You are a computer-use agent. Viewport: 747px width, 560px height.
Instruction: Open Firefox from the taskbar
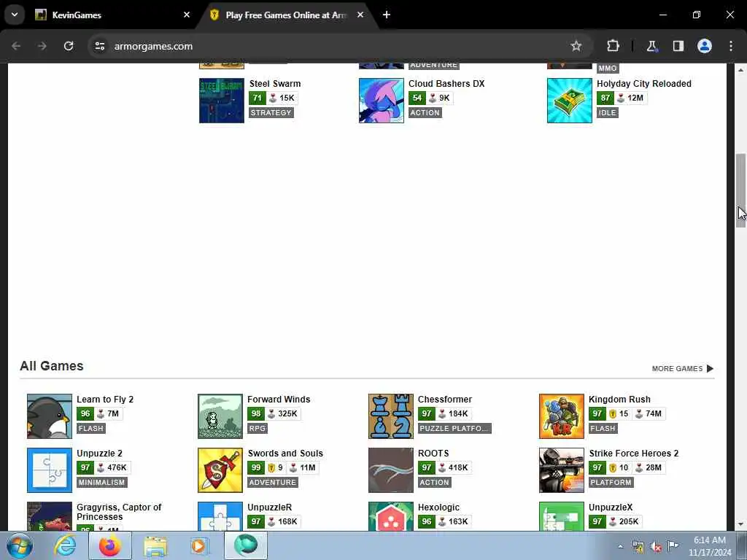click(109, 545)
